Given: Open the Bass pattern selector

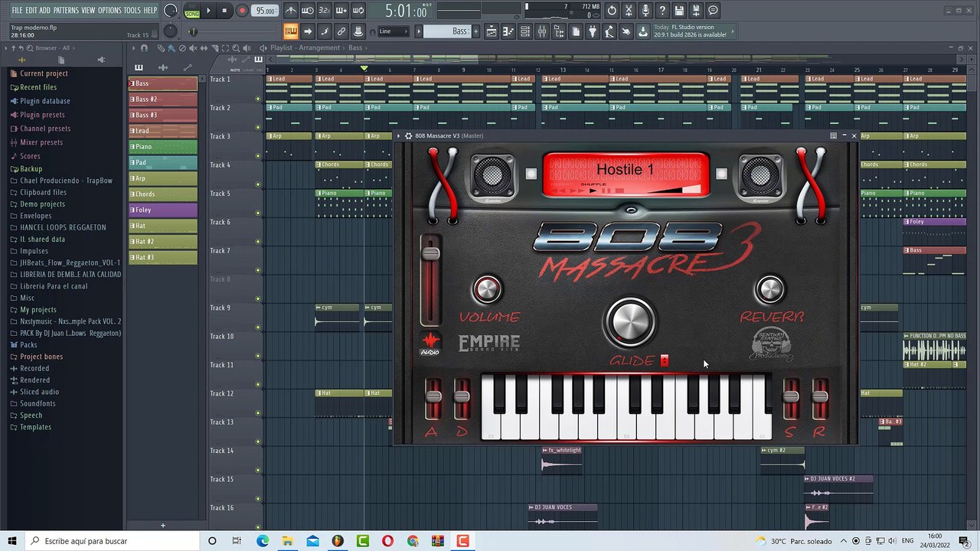Looking at the screenshot, I should click(x=448, y=31).
